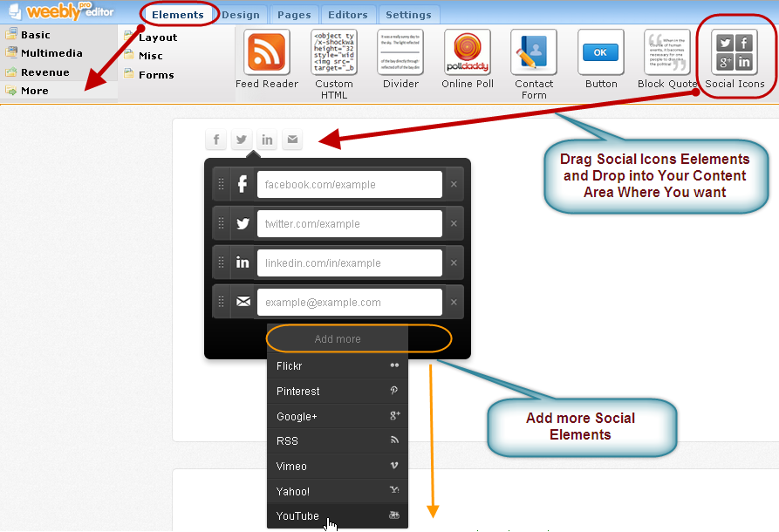
Task: Click the Custom HTML element icon
Action: (334, 52)
